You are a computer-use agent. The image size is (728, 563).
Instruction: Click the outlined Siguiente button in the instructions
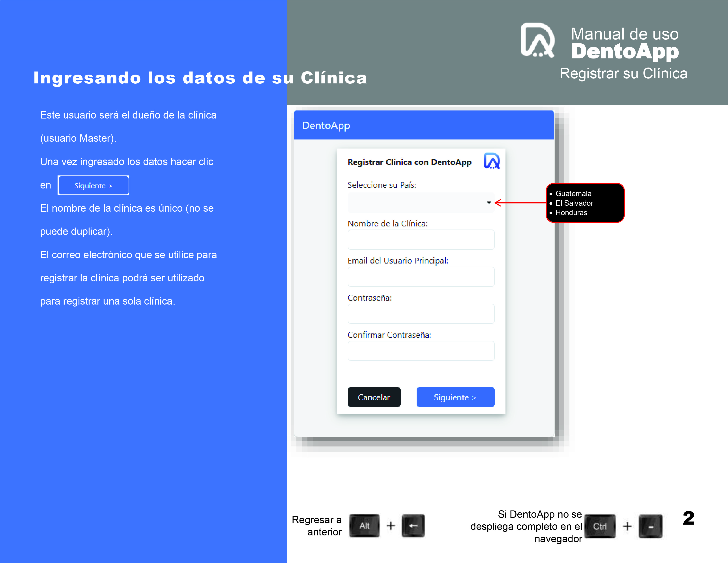point(93,185)
